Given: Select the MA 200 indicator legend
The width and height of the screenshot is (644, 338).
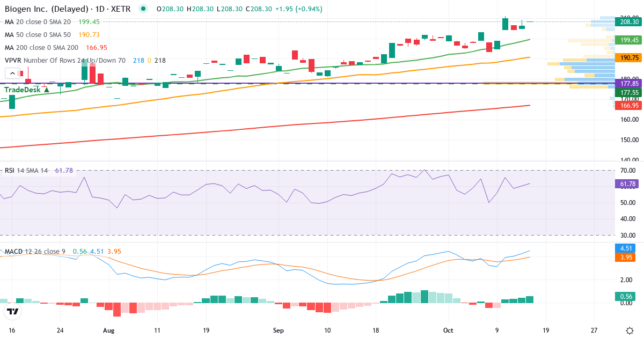Looking at the screenshot, I should (x=41, y=47).
